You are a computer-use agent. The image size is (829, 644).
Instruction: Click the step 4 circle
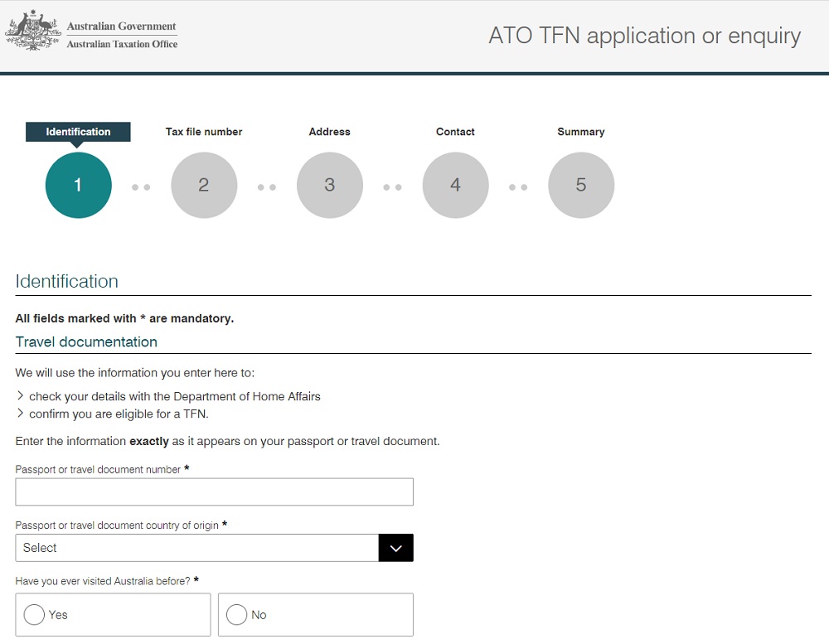[x=455, y=186]
